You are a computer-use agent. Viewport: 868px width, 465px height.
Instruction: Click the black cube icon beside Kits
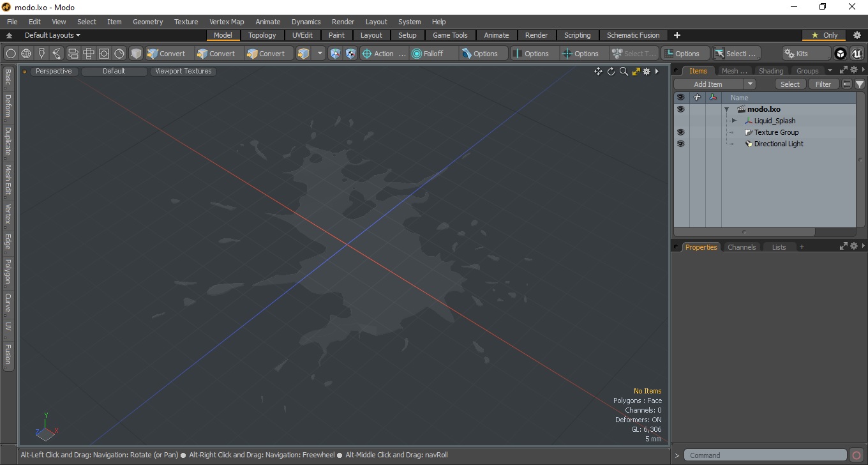(841, 54)
